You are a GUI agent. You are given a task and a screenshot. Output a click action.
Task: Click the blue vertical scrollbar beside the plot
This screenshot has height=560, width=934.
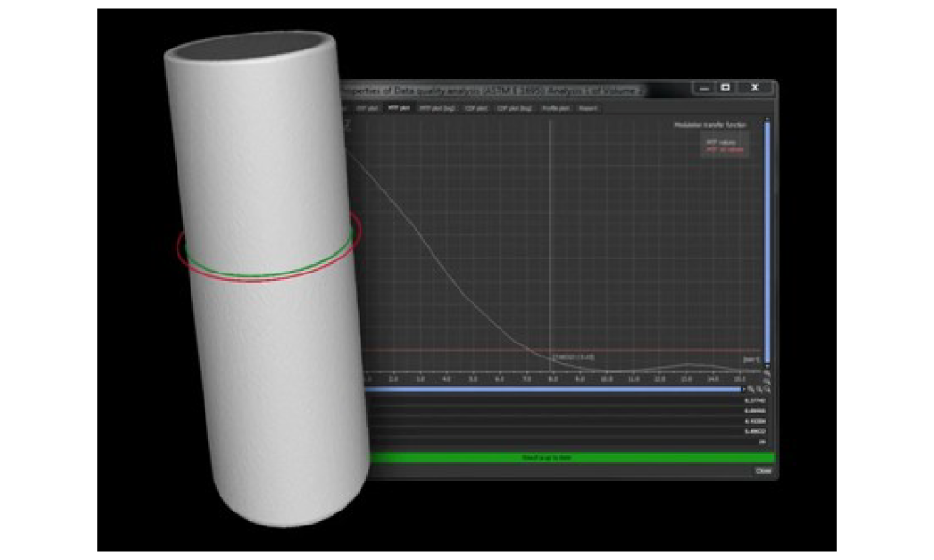(x=767, y=243)
